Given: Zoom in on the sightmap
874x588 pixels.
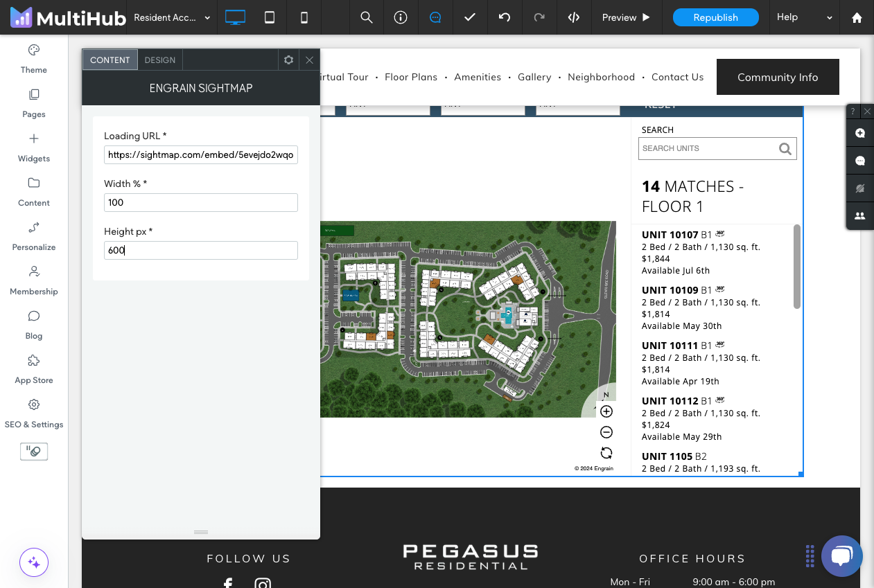Looking at the screenshot, I should [x=606, y=411].
